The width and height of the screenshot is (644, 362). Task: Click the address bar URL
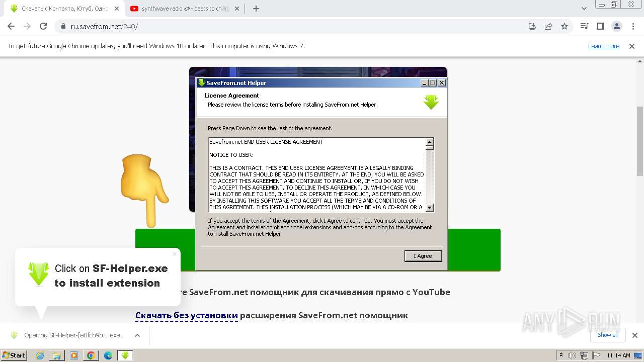(104, 27)
